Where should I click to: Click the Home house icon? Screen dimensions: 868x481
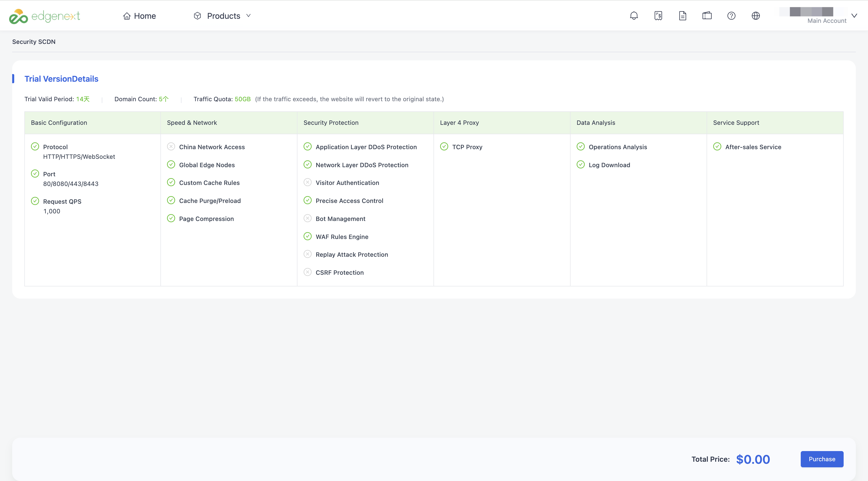tap(127, 16)
